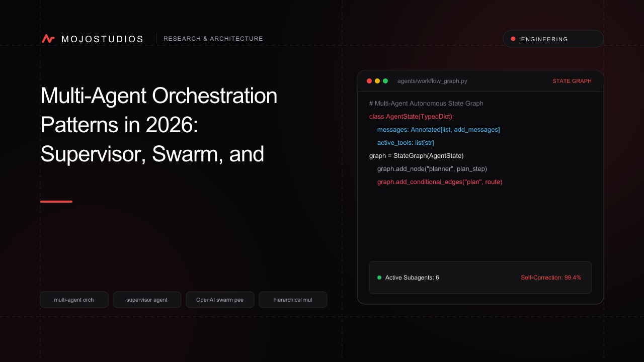Image resolution: width=644 pixels, height=362 pixels.
Task: Select the Engineering category badge
Action: click(553, 39)
